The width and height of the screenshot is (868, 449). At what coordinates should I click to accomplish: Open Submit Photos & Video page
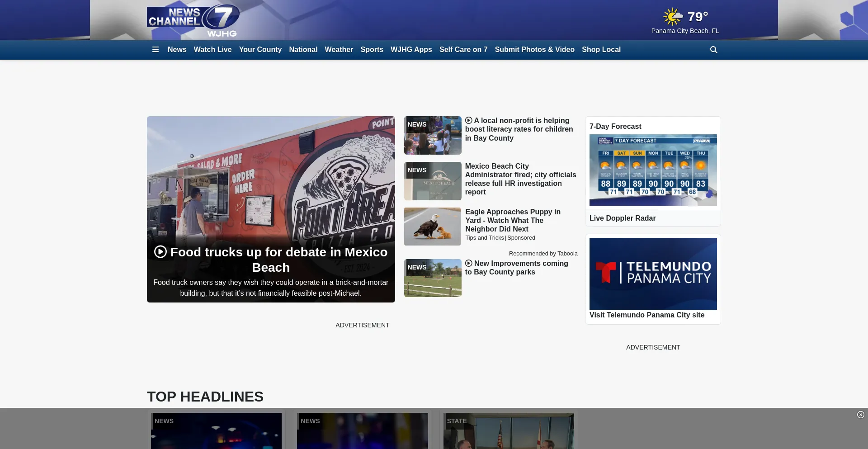(x=534, y=50)
